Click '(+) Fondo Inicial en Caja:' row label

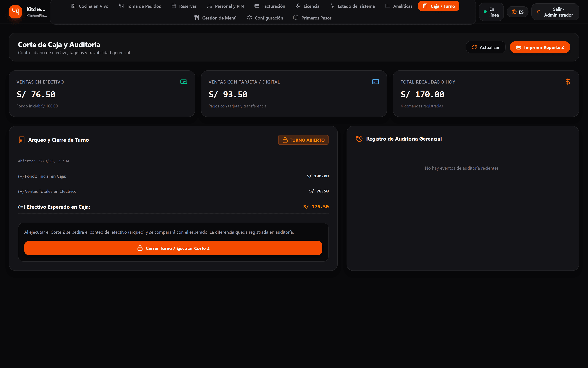[x=42, y=176]
